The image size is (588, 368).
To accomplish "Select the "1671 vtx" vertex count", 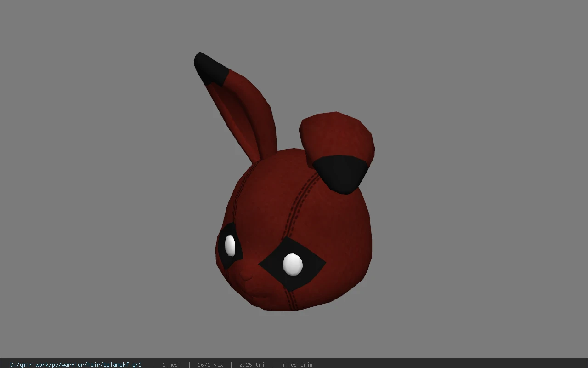I will pyautogui.click(x=210, y=365).
